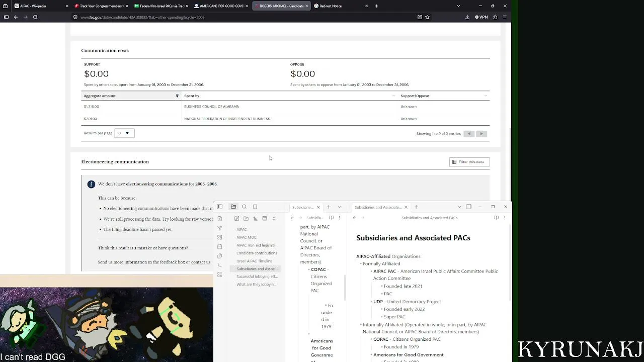Viewport: 644px width, 362px height.
Task: Sort by the Support/Oppose column header
Action: click(443, 96)
